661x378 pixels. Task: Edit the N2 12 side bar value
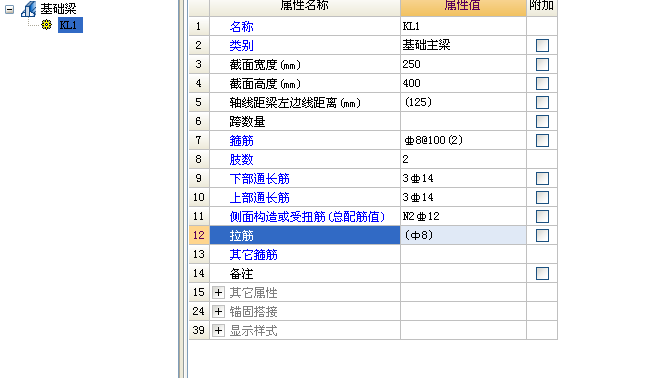tap(463, 216)
